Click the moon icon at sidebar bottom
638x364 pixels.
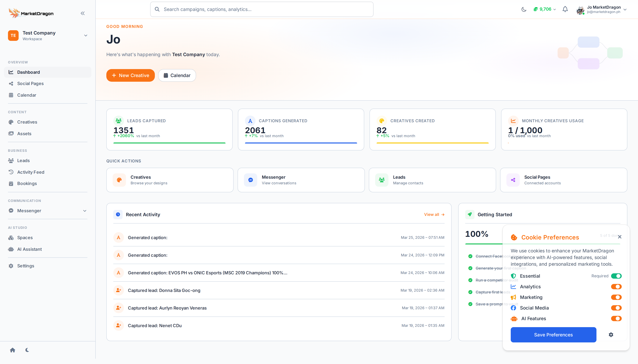pos(27,350)
